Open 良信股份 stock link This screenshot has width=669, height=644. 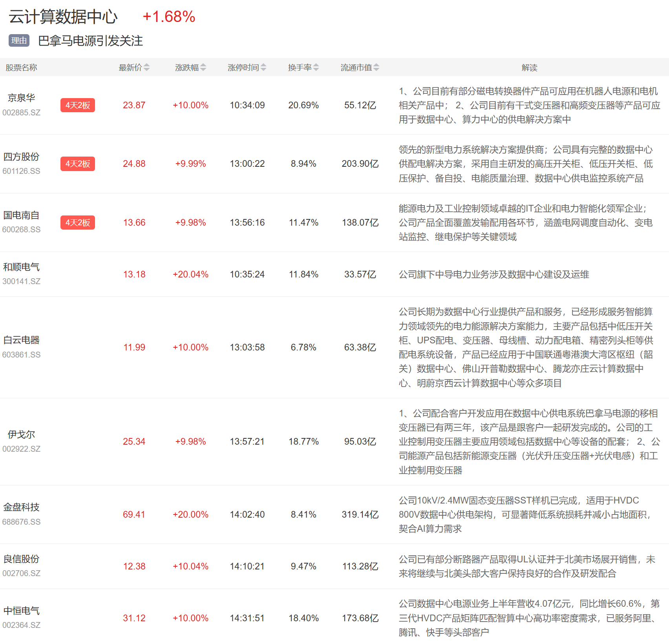pos(21,559)
